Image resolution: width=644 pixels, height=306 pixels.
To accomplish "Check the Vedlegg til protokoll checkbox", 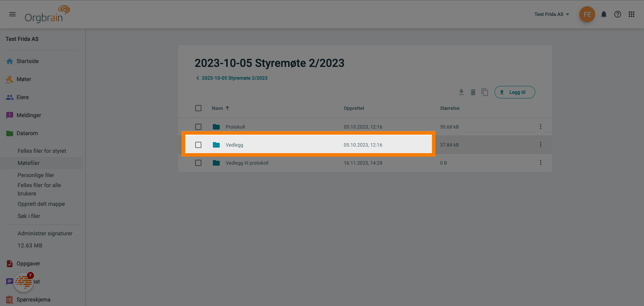I will click(198, 163).
